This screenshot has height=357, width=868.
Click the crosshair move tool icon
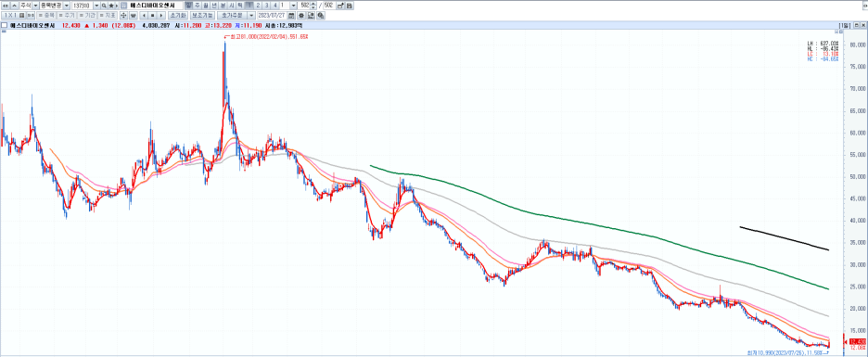pos(123,15)
